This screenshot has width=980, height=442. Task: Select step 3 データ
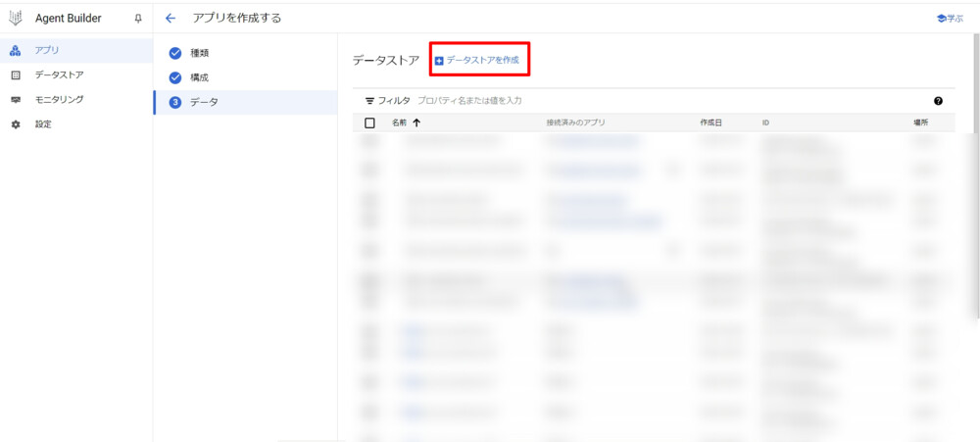(245, 103)
